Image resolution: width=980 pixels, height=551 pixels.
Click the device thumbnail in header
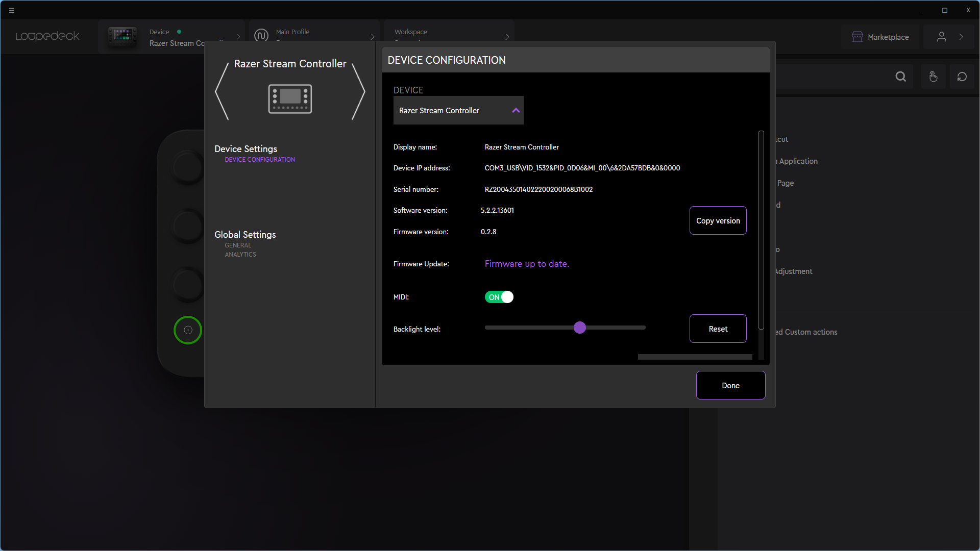(x=122, y=36)
